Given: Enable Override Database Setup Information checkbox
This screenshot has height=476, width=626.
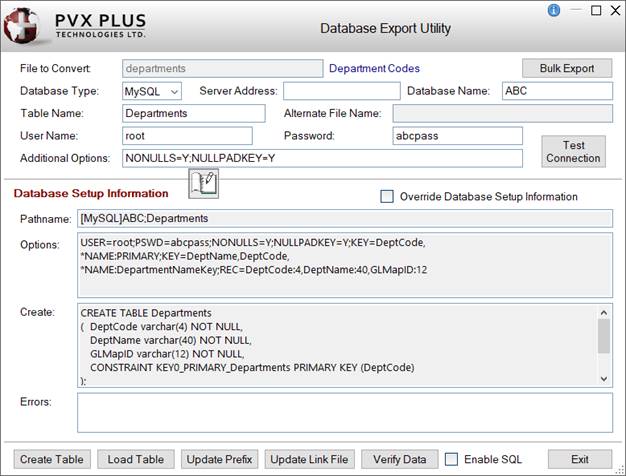Looking at the screenshot, I should click(387, 196).
